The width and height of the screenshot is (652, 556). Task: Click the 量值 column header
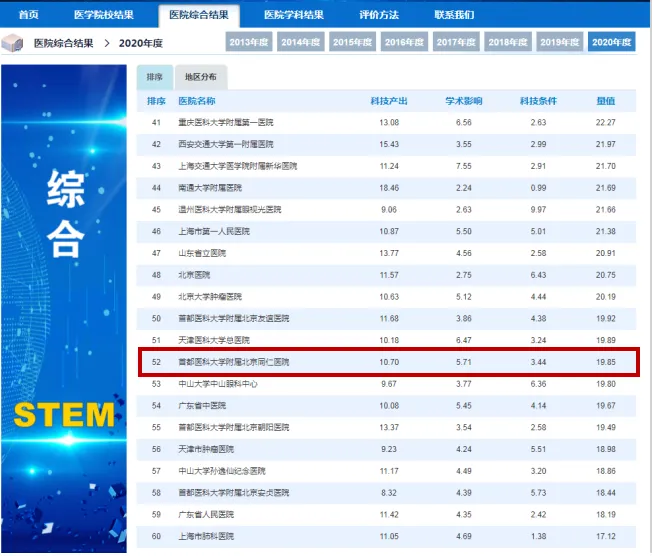[x=605, y=101]
